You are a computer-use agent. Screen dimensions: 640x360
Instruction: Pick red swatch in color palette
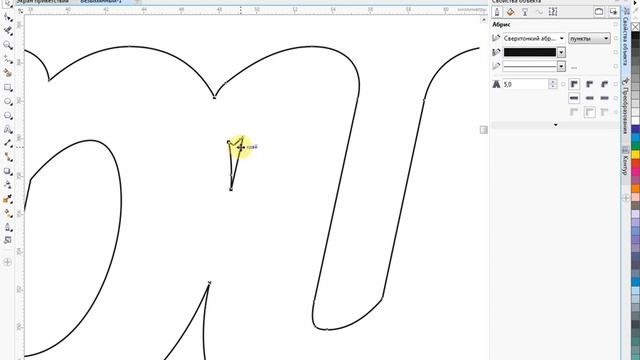[x=636, y=164]
